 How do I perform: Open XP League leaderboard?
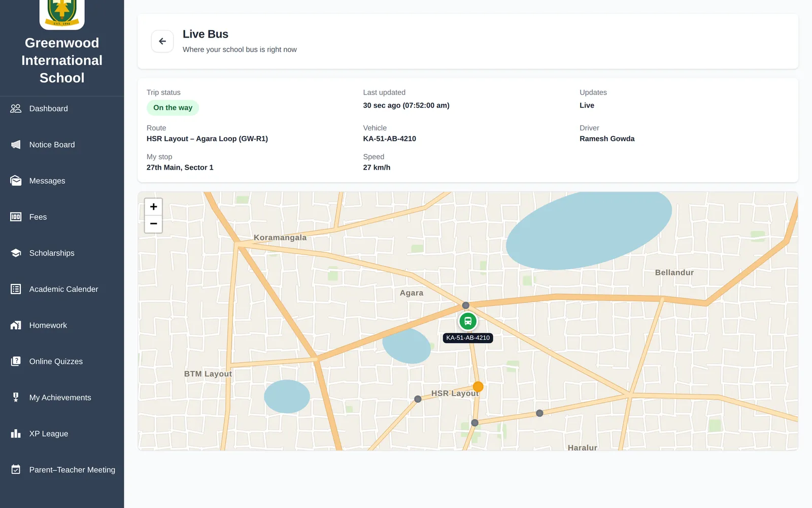pos(62,433)
